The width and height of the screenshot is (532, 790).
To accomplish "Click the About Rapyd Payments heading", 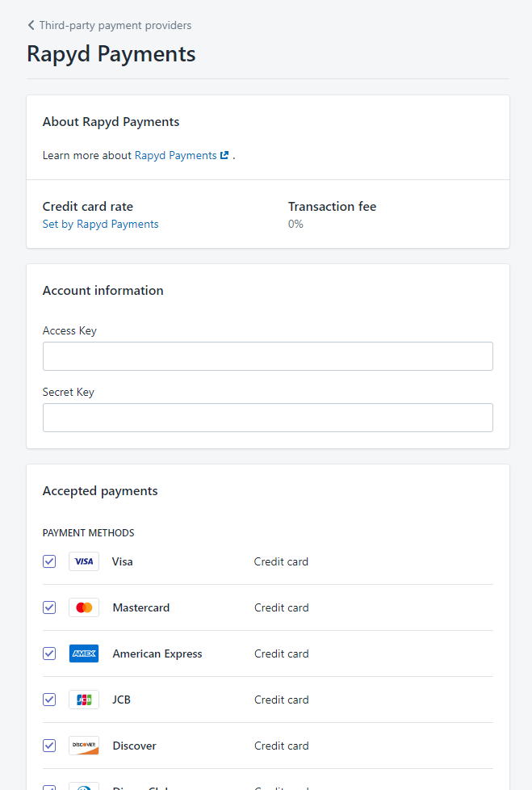I will 111,122.
